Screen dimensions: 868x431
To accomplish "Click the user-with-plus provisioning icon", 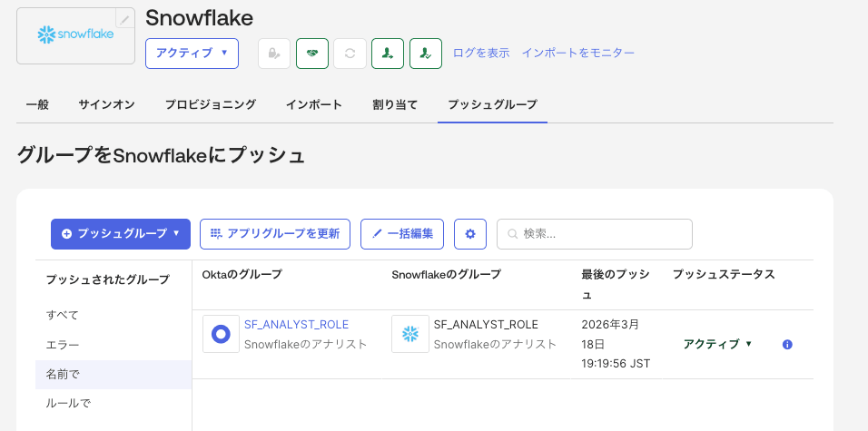I will 388,54.
